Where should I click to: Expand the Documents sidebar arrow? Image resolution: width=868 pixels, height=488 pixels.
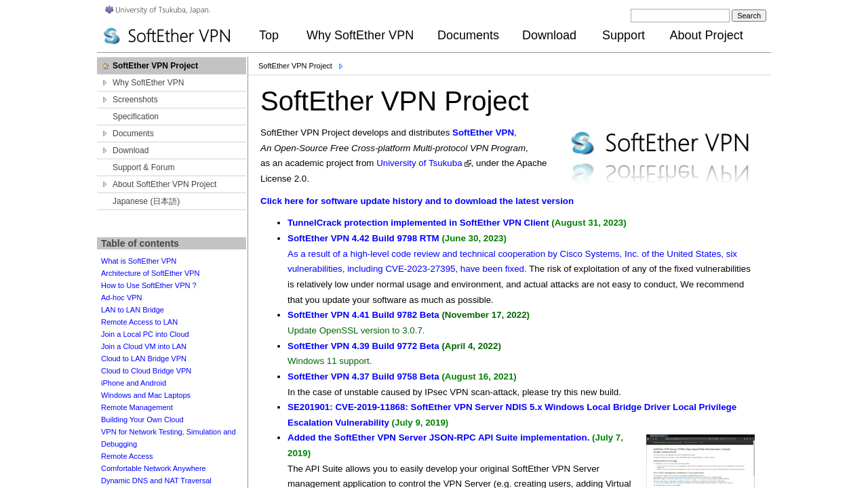click(105, 134)
